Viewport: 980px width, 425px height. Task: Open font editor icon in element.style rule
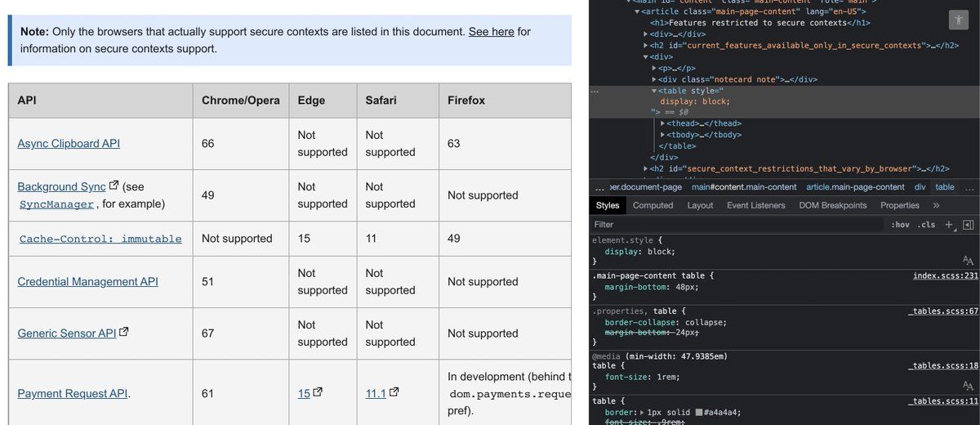pos(968,261)
